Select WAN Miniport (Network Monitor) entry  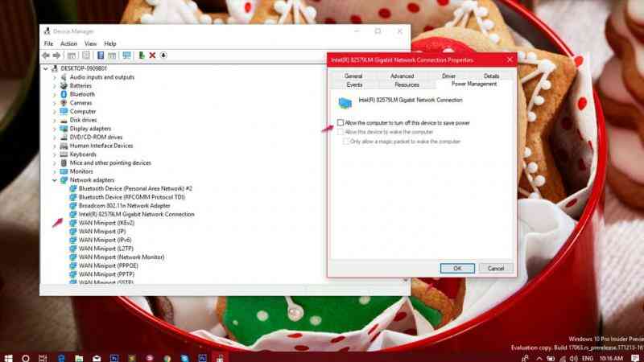pyautogui.click(x=122, y=257)
